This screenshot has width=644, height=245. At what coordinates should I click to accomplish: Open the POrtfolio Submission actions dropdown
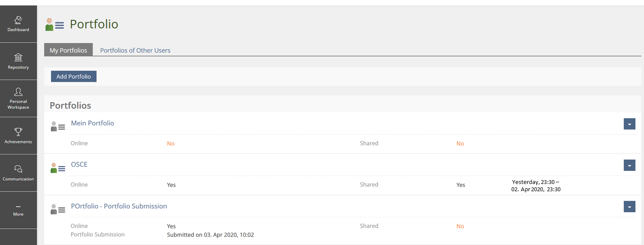click(x=629, y=207)
